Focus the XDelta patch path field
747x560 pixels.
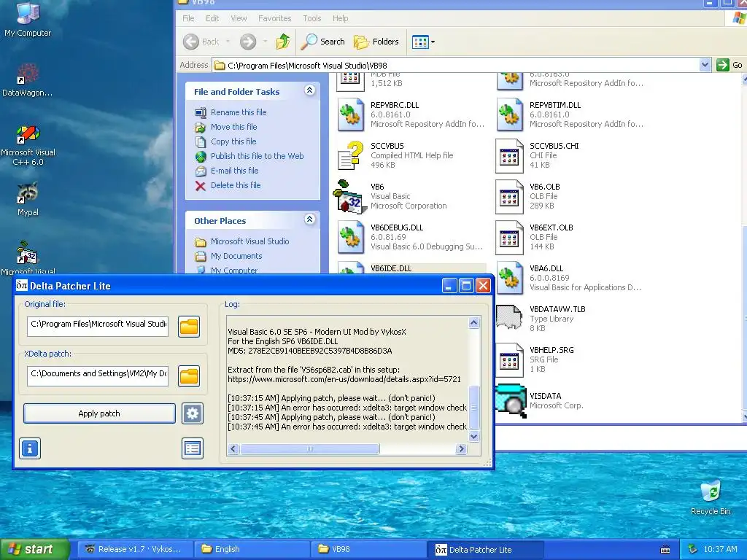[98, 376]
